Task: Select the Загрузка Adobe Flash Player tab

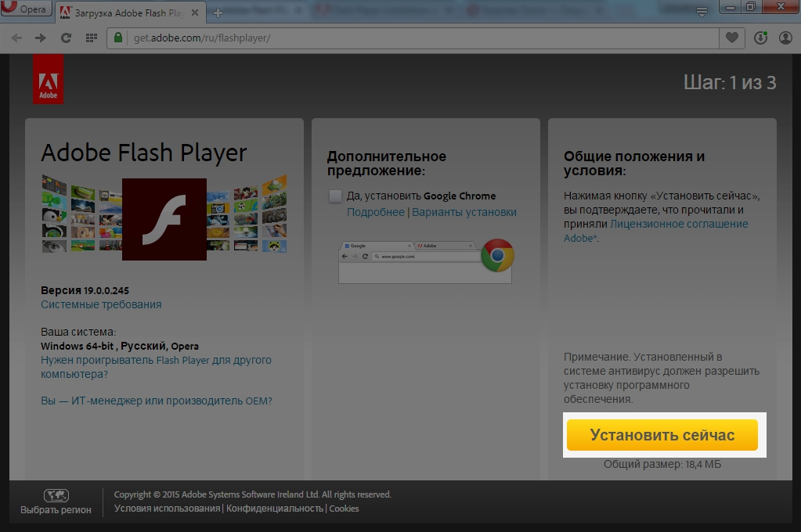Action: (130, 13)
